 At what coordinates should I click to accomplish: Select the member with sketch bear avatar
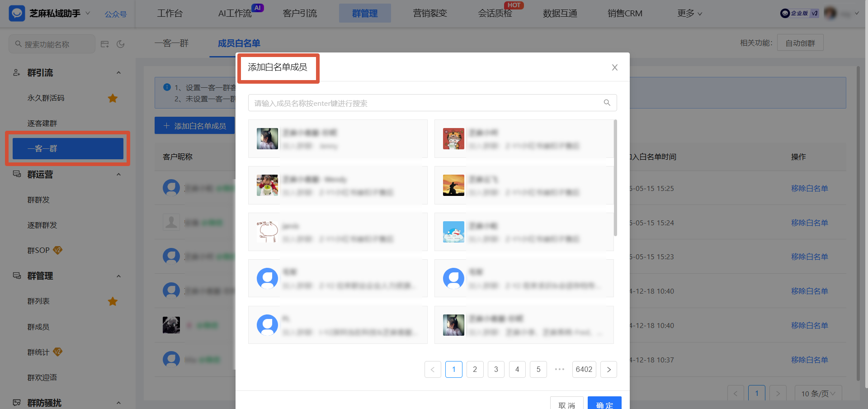point(338,232)
